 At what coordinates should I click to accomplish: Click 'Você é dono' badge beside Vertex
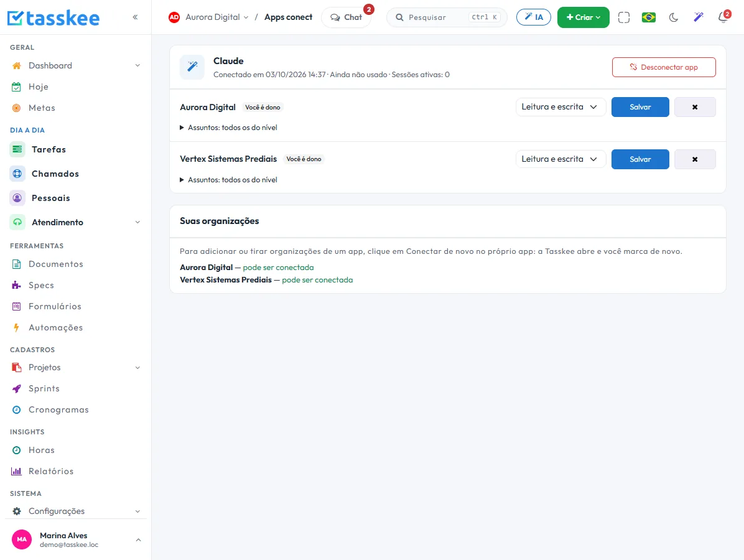304,159
